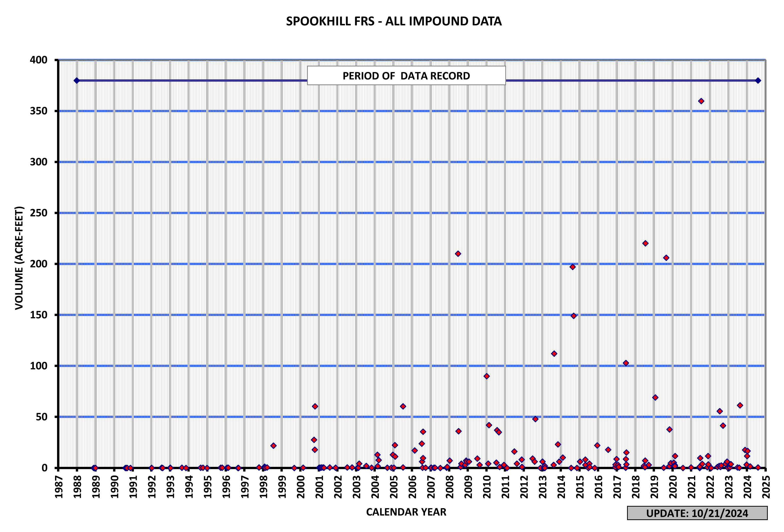Select the 2020 year label
This screenshot has height=532, width=784.
[673, 487]
